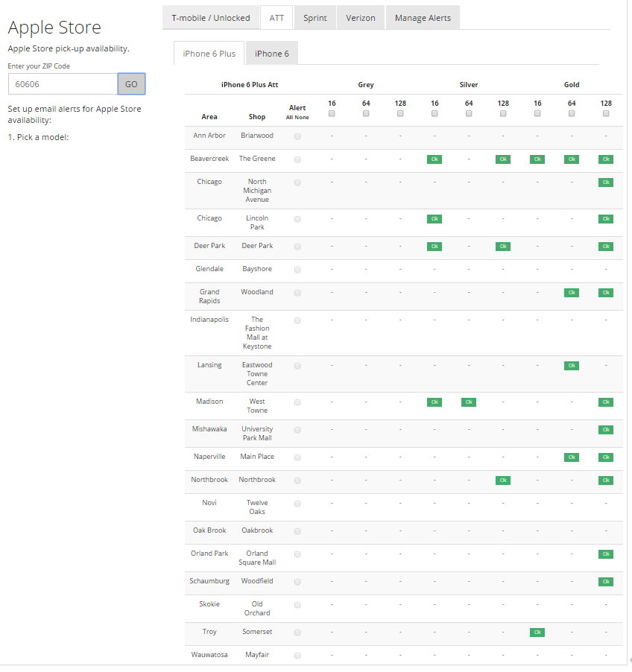
Task: Open the Verizon tab
Action: pyautogui.click(x=361, y=18)
